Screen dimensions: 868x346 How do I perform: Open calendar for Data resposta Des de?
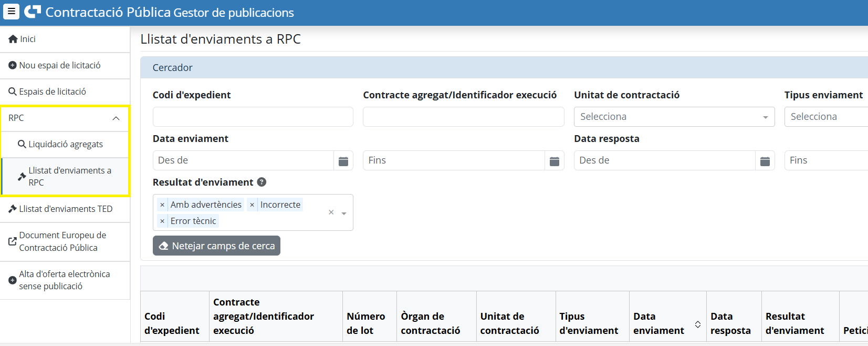click(765, 161)
